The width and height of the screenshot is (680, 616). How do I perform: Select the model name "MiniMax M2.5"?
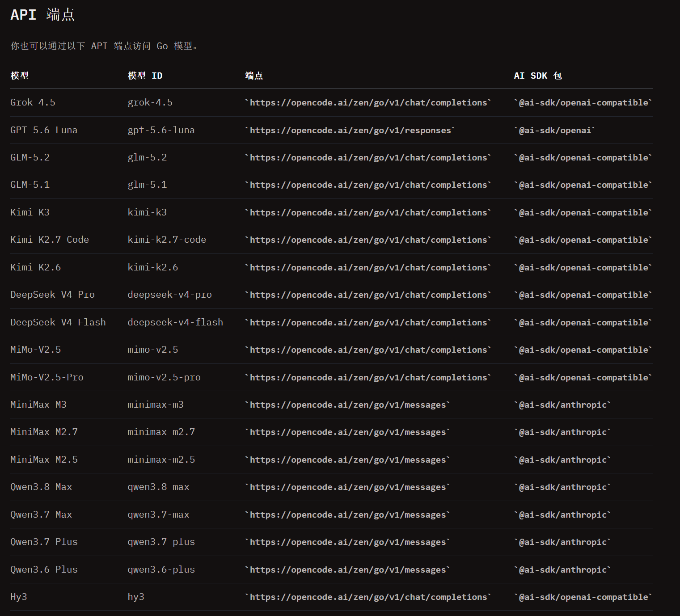tap(44, 460)
